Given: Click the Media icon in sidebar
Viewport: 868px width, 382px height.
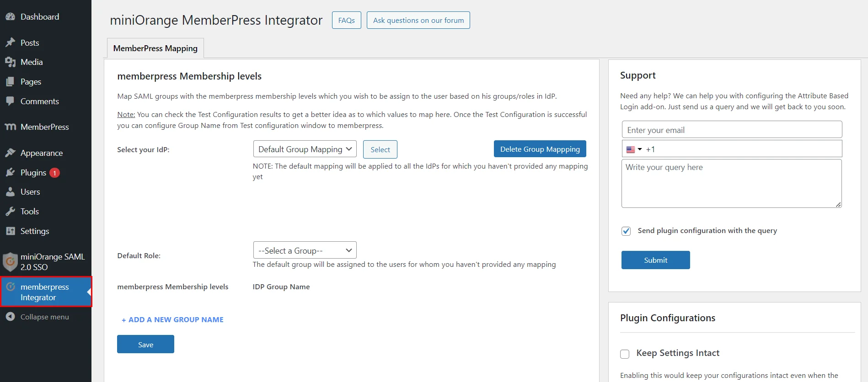Looking at the screenshot, I should point(10,62).
